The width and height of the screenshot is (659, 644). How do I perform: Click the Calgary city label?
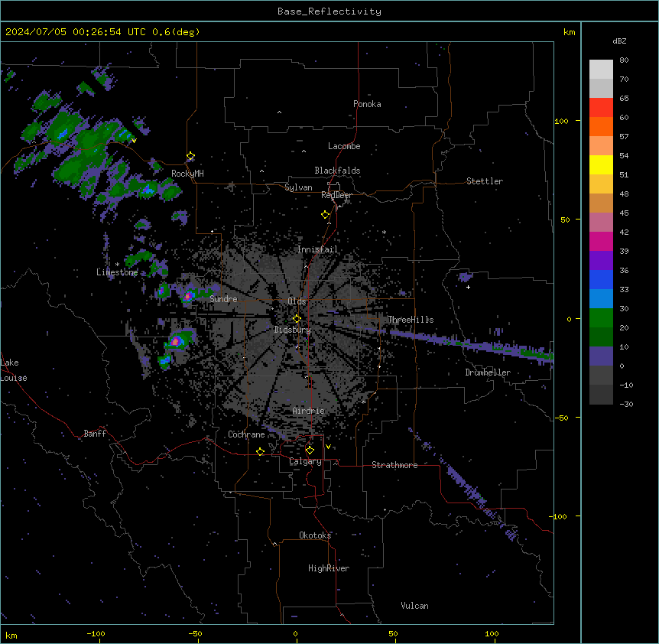pos(306,461)
